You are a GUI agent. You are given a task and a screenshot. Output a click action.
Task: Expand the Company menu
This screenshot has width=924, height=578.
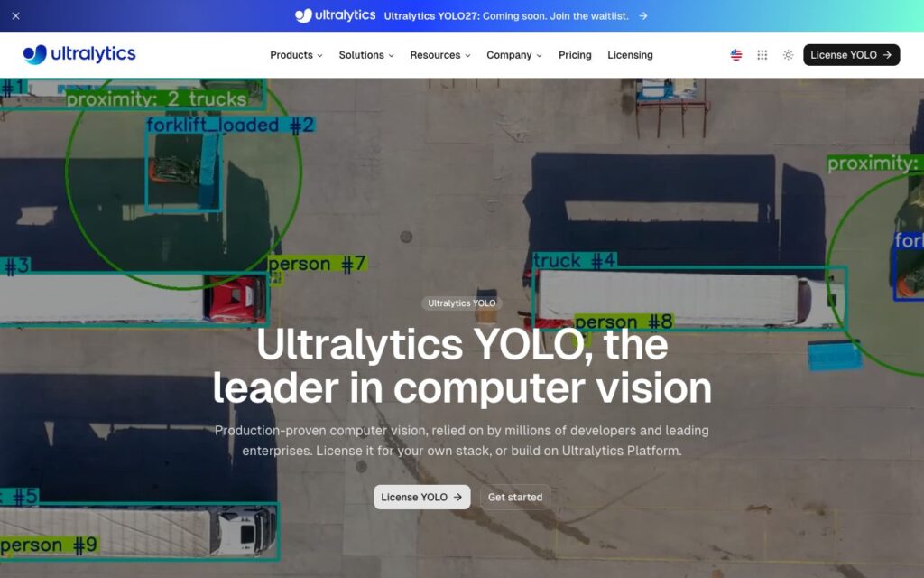[513, 55]
